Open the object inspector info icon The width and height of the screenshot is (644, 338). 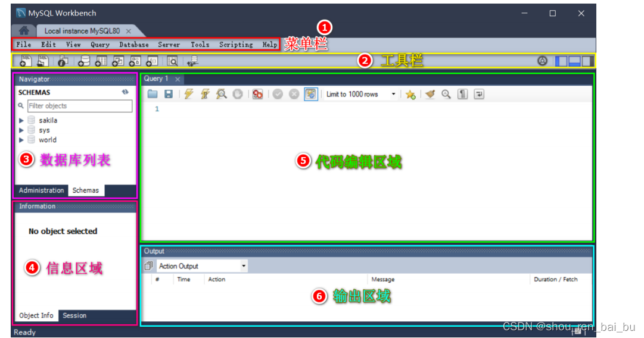tap(63, 61)
